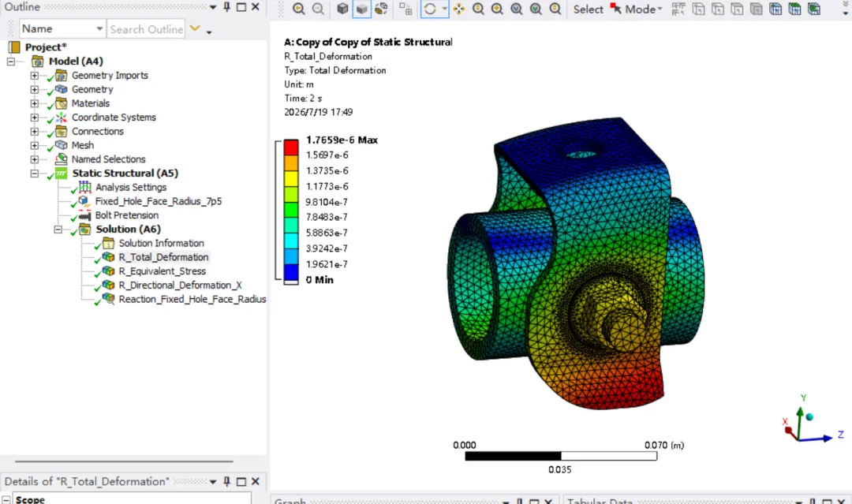Collapse the Static Structural (A5) node

coord(34,174)
